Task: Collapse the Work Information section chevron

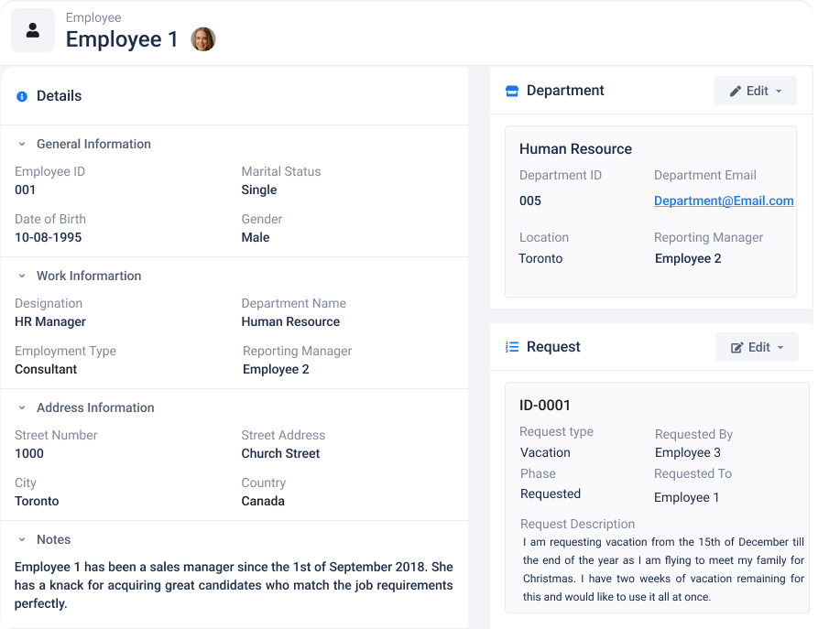Action: tap(22, 276)
